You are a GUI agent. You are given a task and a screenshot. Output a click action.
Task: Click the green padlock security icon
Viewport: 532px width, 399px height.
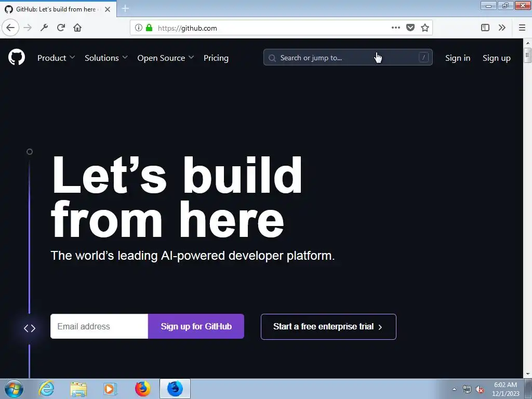tap(149, 28)
